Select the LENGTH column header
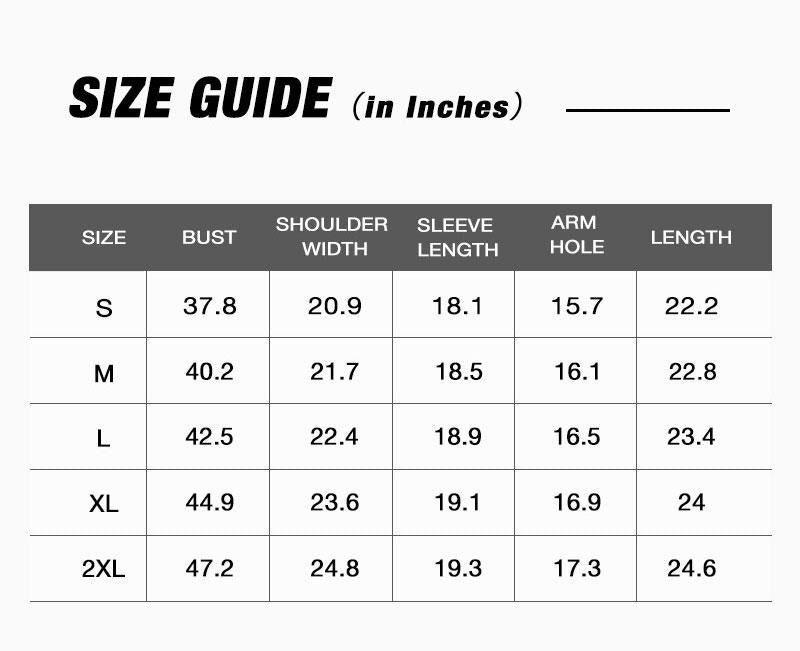This screenshot has height=651, width=800. (x=691, y=237)
